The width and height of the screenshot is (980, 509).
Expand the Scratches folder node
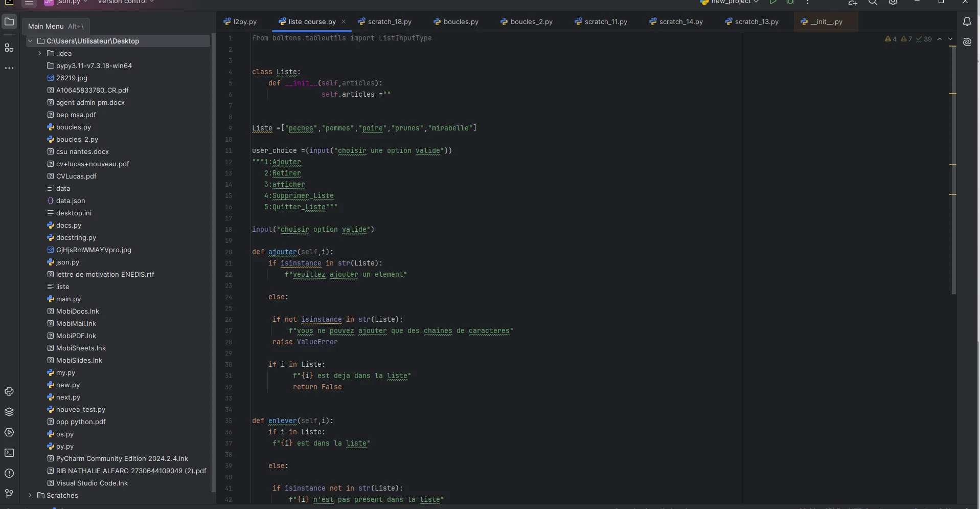click(30, 495)
